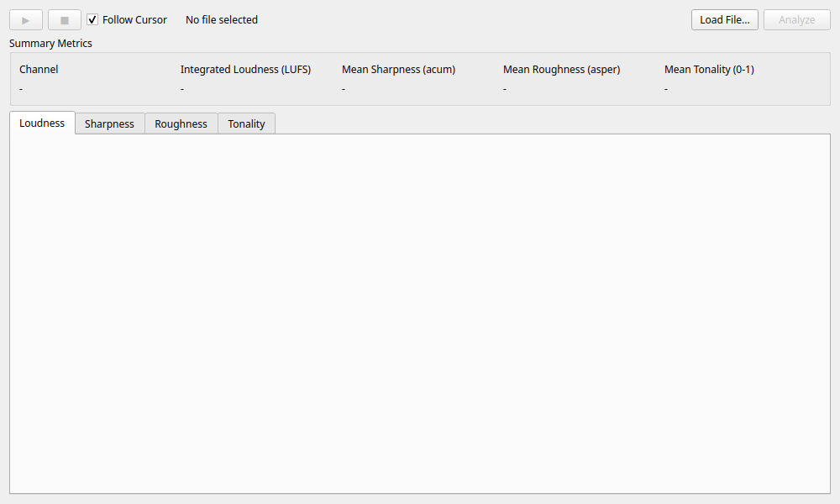This screenshot has height=504, width=840.
Task: Click the Mean Tonality (0-1) header
Action: (709, 70)
